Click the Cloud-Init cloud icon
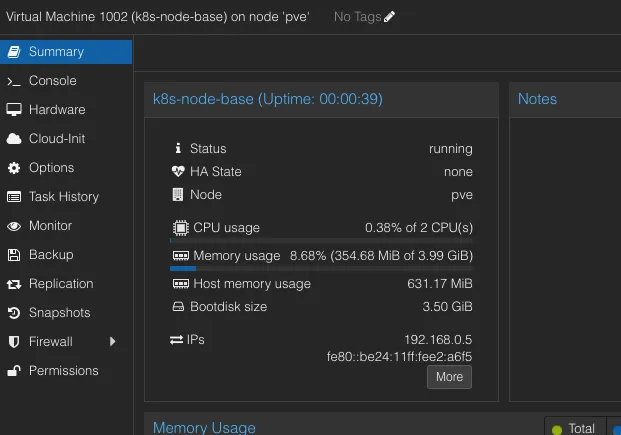 [x=14, y=139]
